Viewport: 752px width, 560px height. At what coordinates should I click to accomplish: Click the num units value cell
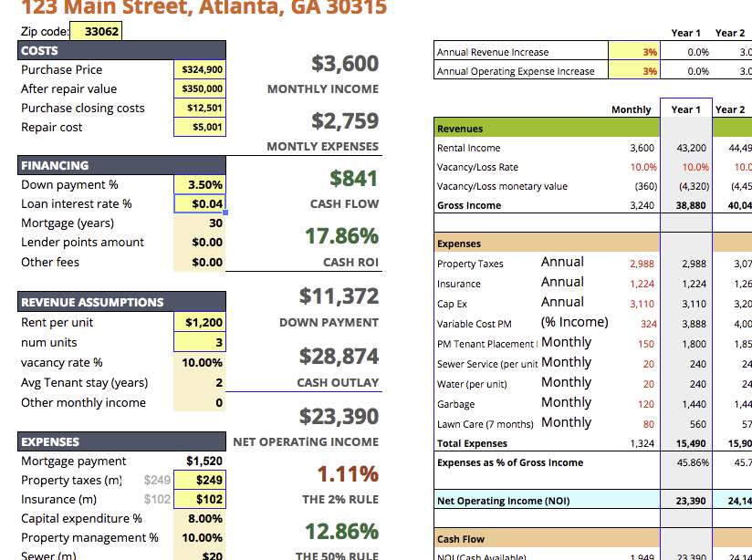[199, 342]
